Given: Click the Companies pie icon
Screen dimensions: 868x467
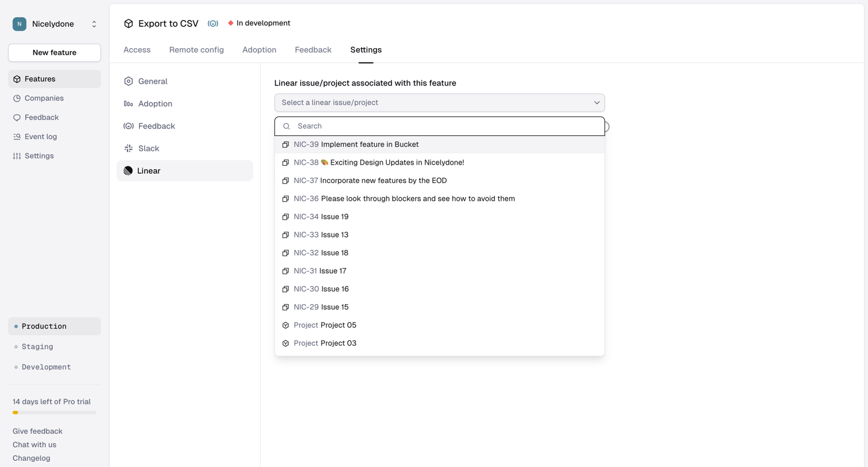Looking at the screenshot, I should (x=17, y=98).
